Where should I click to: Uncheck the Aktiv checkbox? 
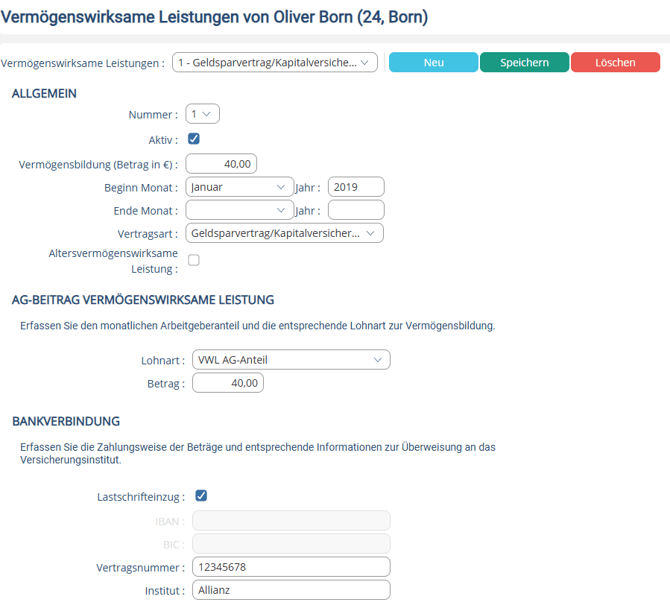(x=194, y=139)
